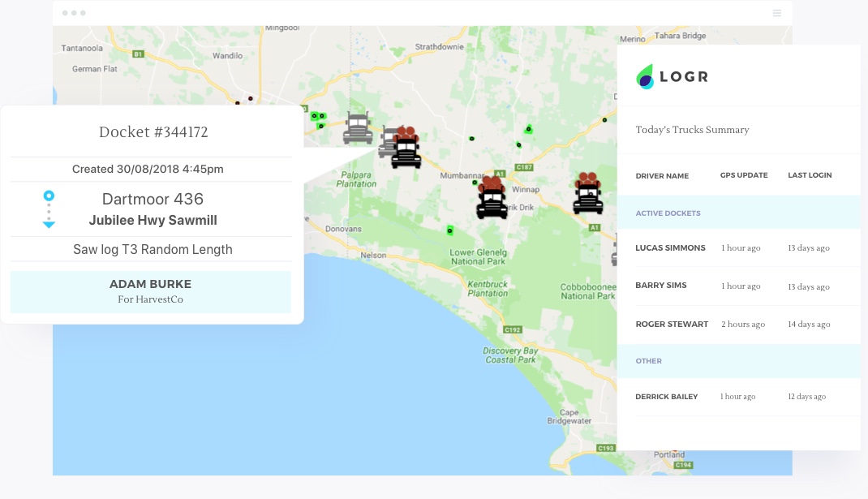Click the Discovery Bay Coastal Park label
This screenshot has width=868, height=499.
point(510,355)
